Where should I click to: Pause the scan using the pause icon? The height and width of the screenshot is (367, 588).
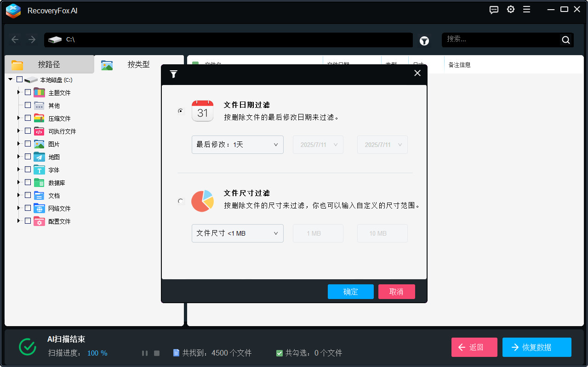tap(144, 353)
